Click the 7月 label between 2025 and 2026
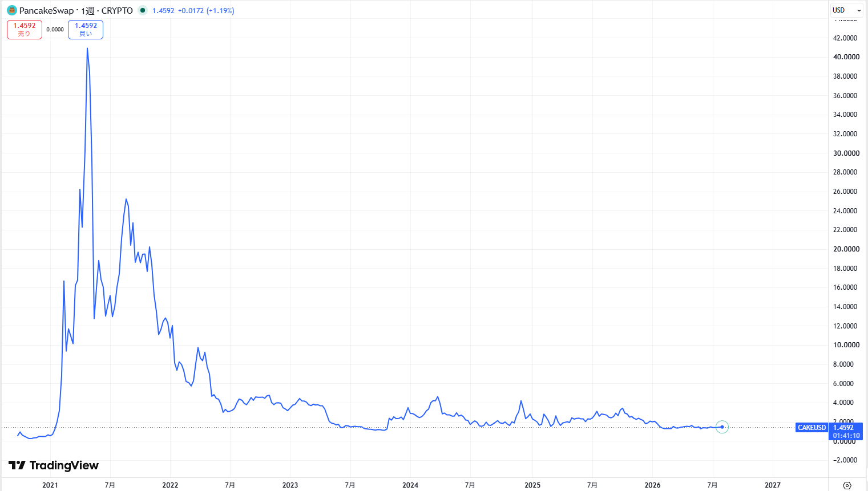 tap(592, 485)
